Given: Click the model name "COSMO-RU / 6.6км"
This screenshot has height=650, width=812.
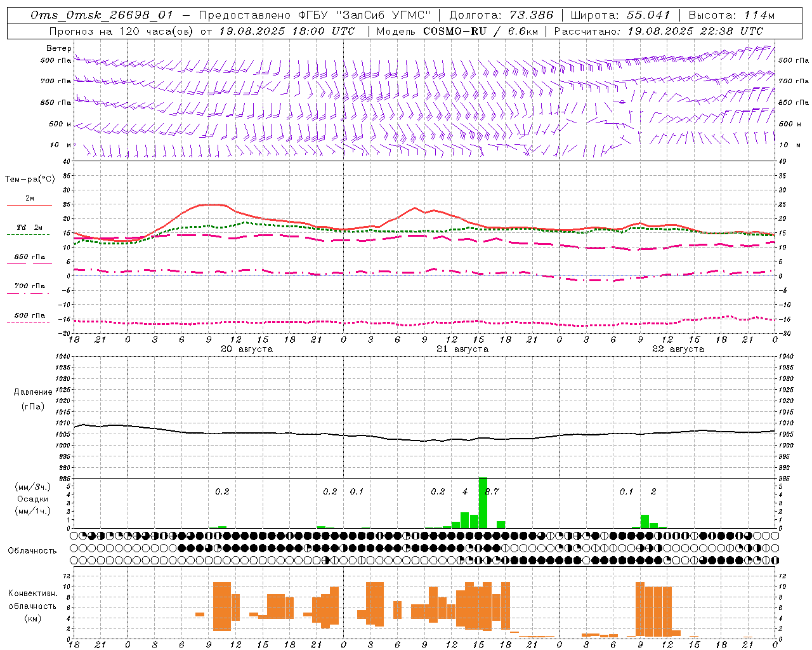Looking at the screenshot, I should [x=481, y=30].
